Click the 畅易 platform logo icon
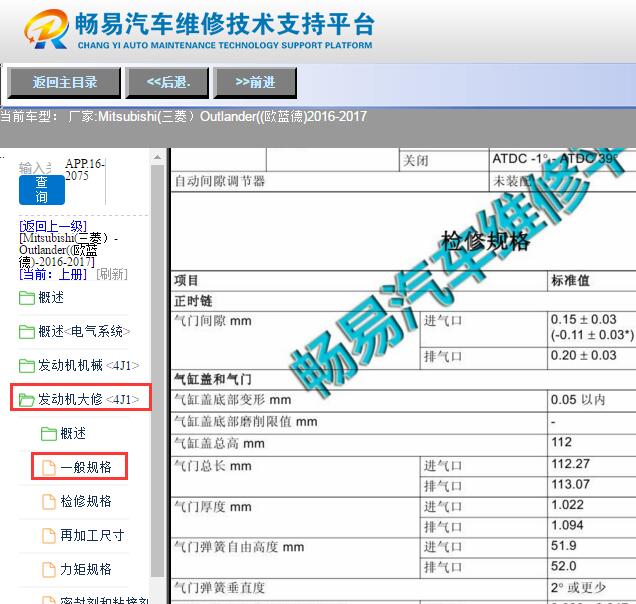 click(46, 29)
